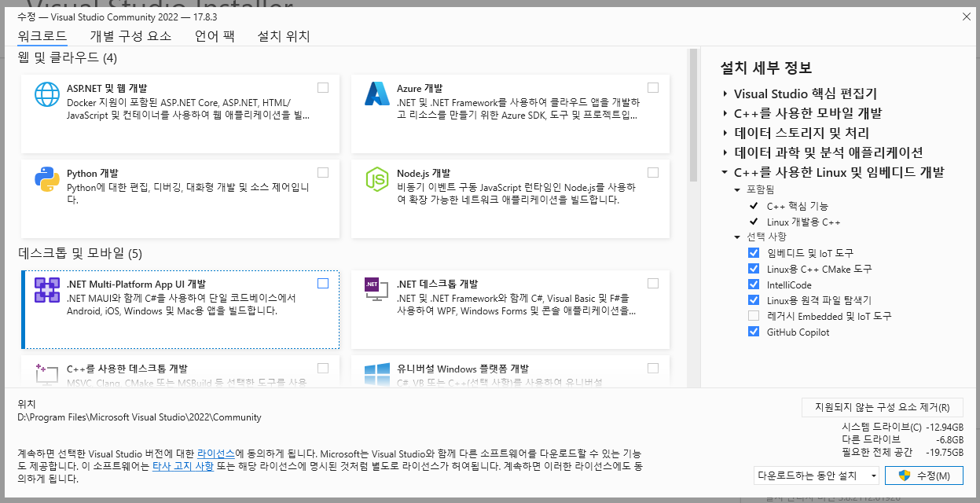The image size is (980, 503).
Task: Click the .NET desktop development icon
Action: coord(377,290)
